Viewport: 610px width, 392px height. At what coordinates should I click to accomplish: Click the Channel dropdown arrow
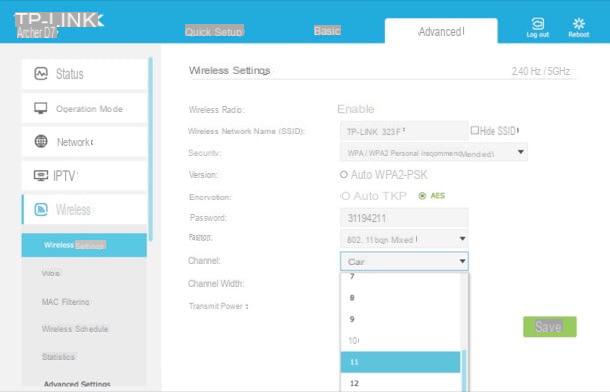[x=462, y=261]
